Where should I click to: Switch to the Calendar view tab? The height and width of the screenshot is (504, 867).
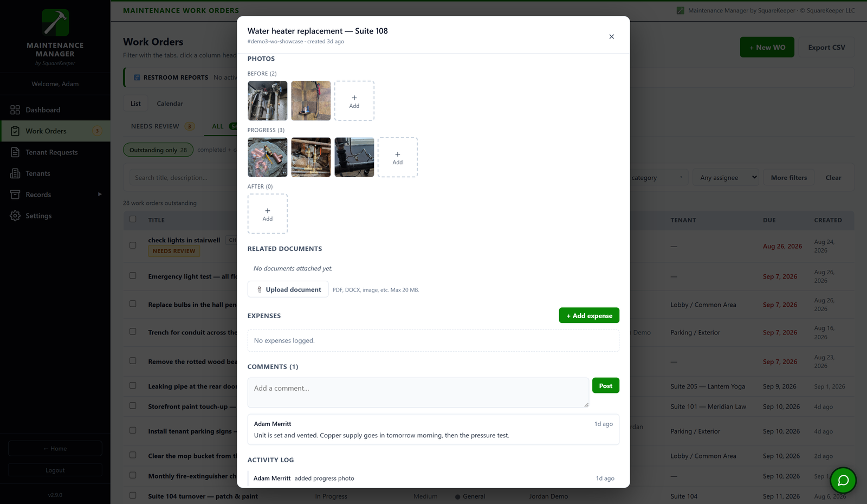pos(170,104)
